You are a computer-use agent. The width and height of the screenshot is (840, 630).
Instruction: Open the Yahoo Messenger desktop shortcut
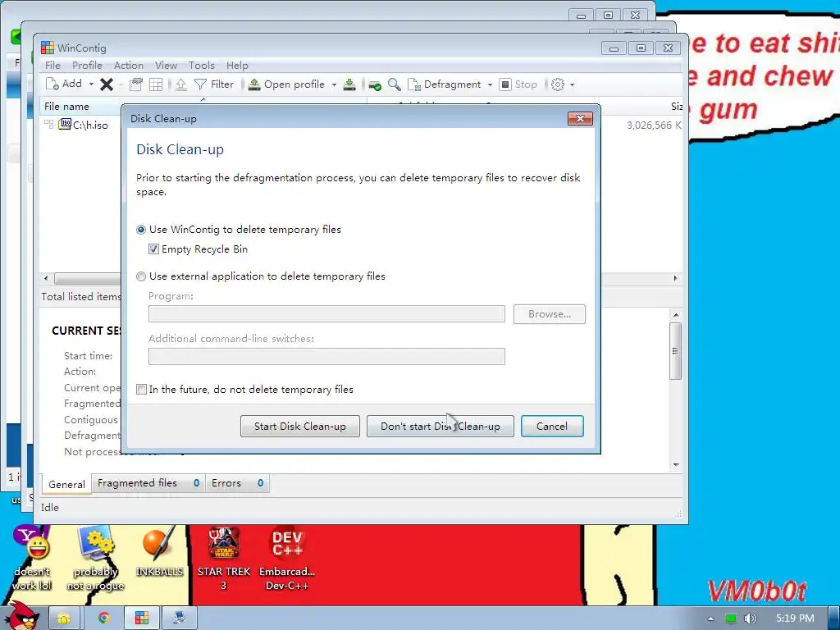pos(32,557)
